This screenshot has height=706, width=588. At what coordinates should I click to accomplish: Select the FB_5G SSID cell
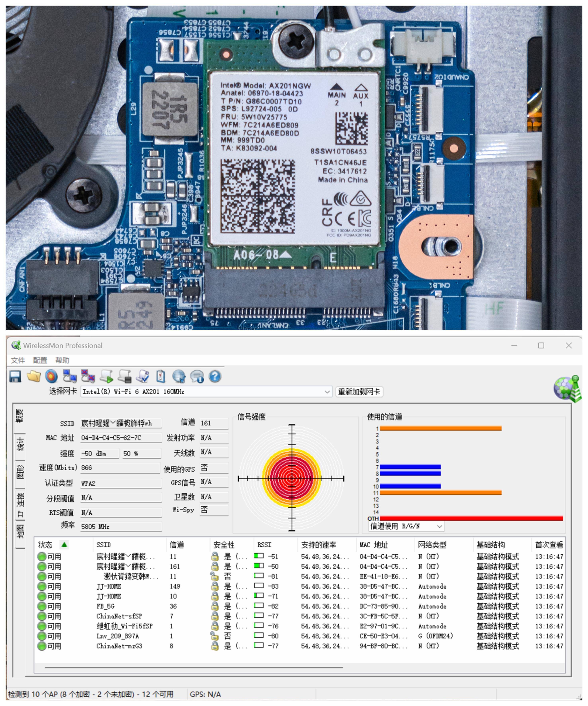click(x=105, y=606)
